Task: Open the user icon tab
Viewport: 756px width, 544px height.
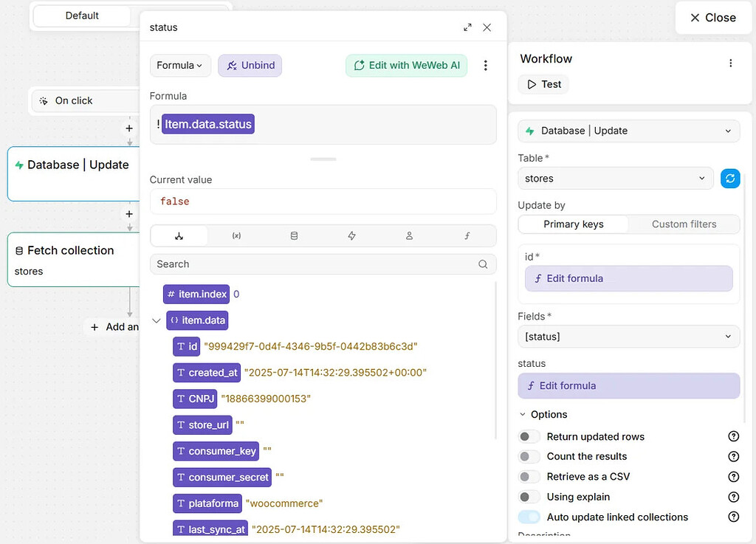Action: (x=409, y=236)
